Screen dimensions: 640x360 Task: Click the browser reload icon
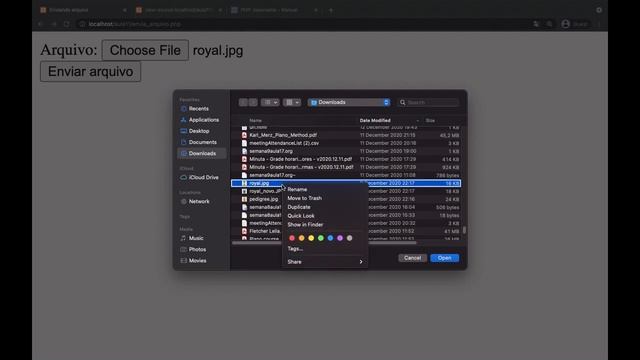[67, 24]
